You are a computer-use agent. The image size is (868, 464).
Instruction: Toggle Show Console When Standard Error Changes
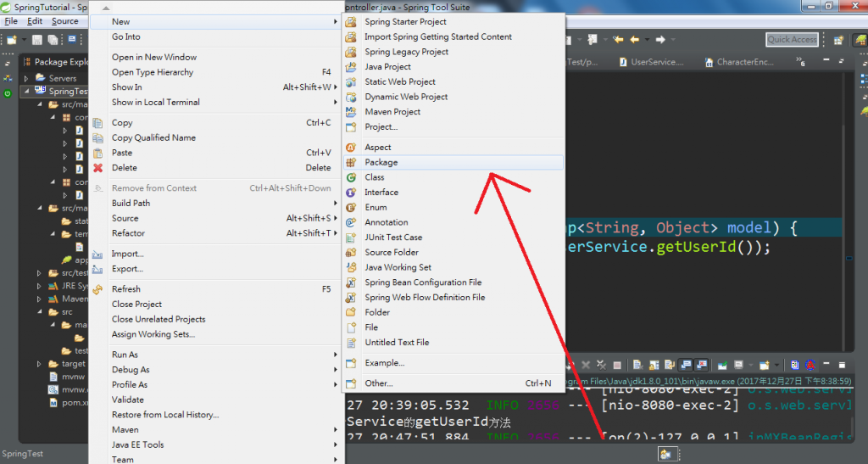tap(700, 365)
